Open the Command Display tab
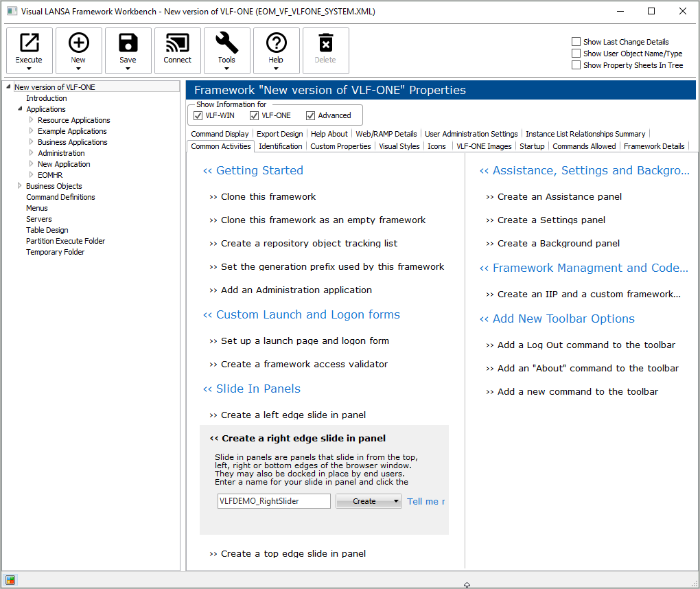 (220, 134)
